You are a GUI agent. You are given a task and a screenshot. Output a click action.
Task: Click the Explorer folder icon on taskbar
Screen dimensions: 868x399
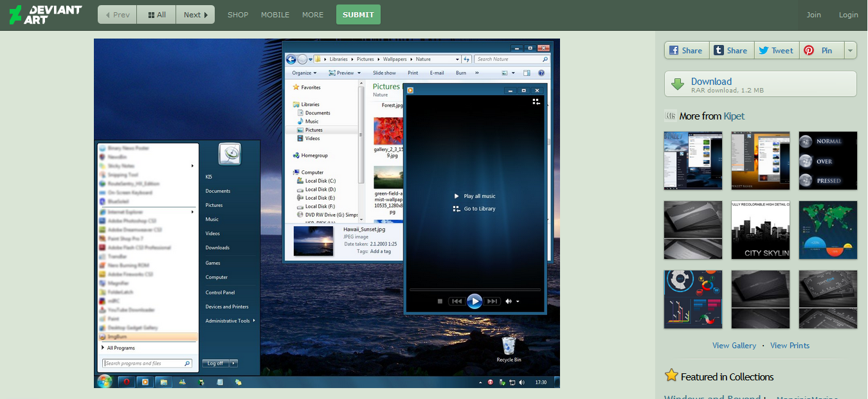(x=164, y=382)
